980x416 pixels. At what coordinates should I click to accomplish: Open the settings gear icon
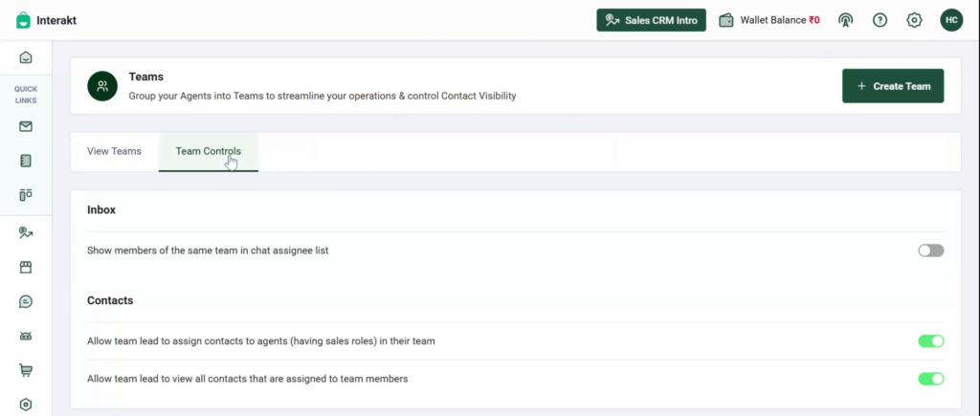coord(914,20)
